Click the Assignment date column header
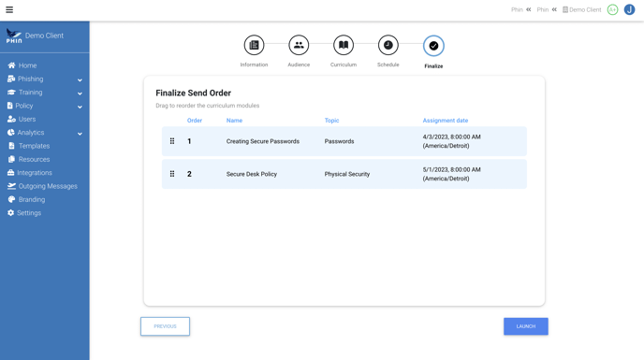This screenshot has height=360, width=644. click(x=446, y=121)
